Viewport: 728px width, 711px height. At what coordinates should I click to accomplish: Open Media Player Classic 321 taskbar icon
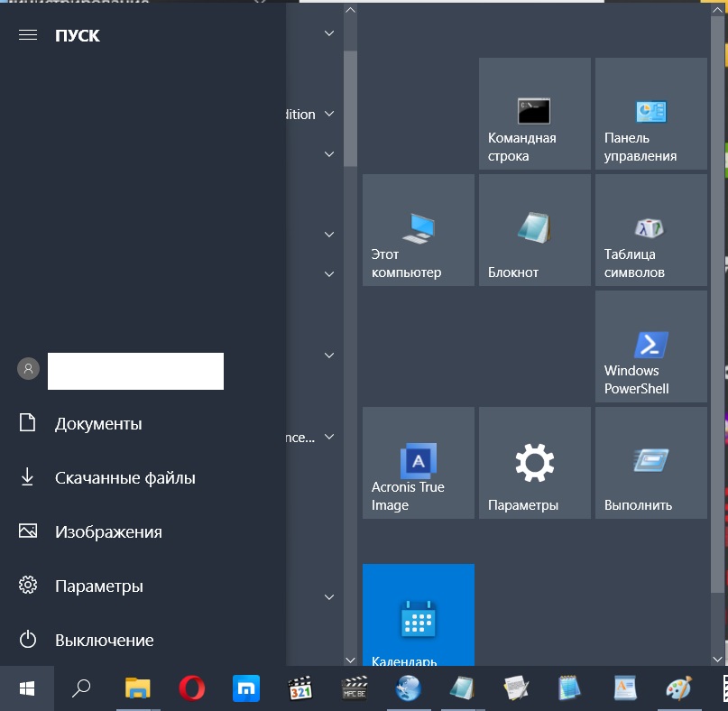[x=299, y=688]
